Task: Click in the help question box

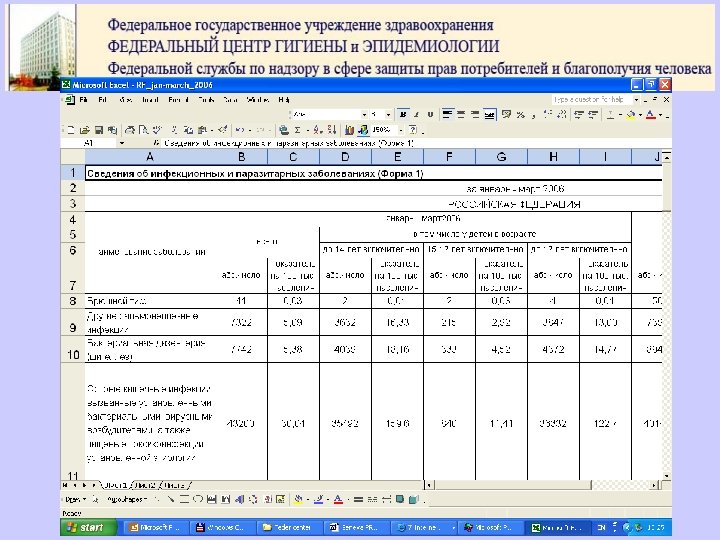Action: (x=591, y=100)
